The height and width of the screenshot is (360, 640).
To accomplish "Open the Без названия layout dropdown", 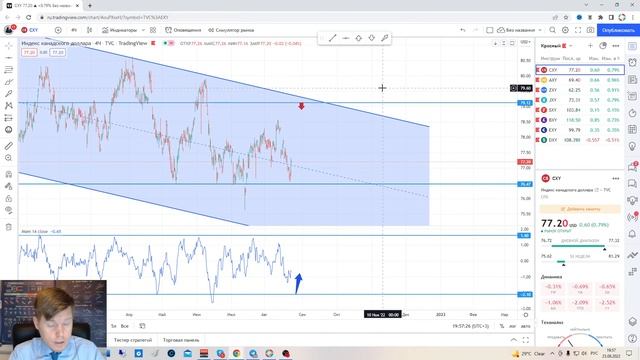I will pyautogui.click(x=519, y=30).
